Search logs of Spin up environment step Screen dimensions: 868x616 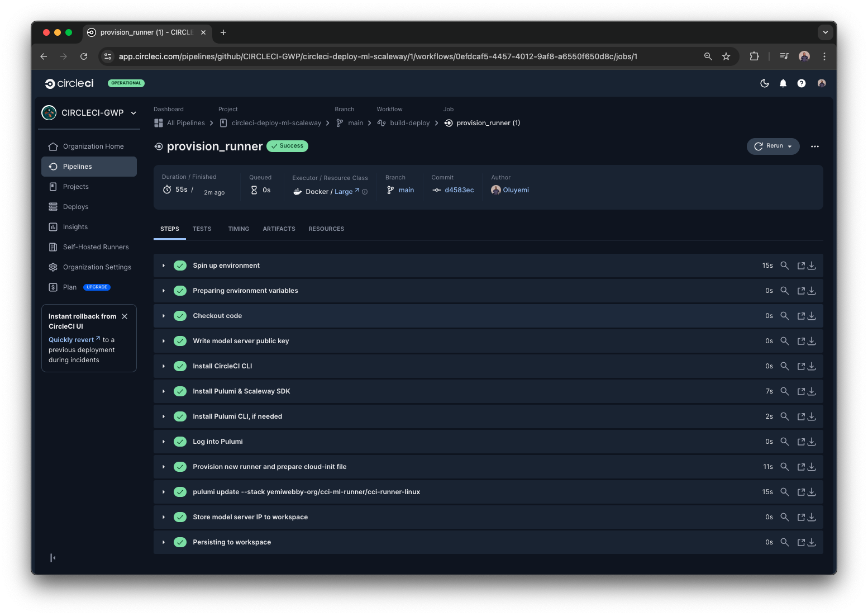[784, 266]
